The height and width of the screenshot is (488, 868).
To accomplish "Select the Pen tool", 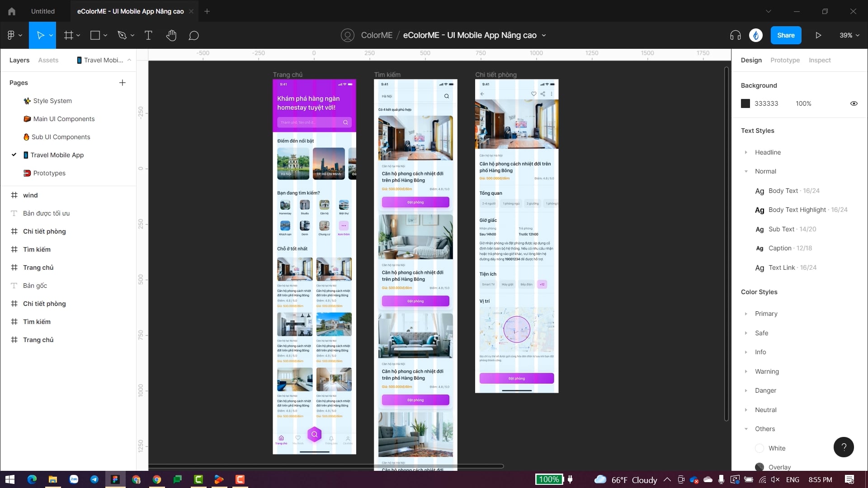I will point(122,35).
